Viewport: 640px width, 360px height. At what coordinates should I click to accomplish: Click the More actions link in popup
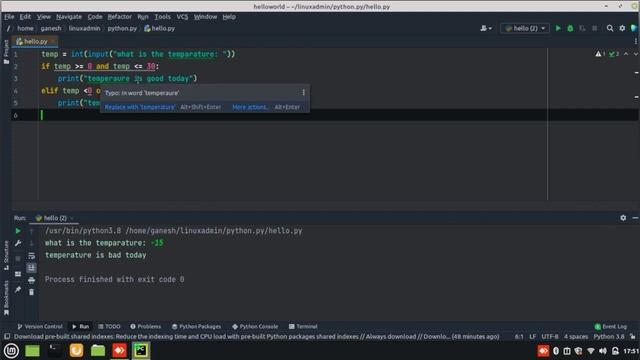coord(250,107)
